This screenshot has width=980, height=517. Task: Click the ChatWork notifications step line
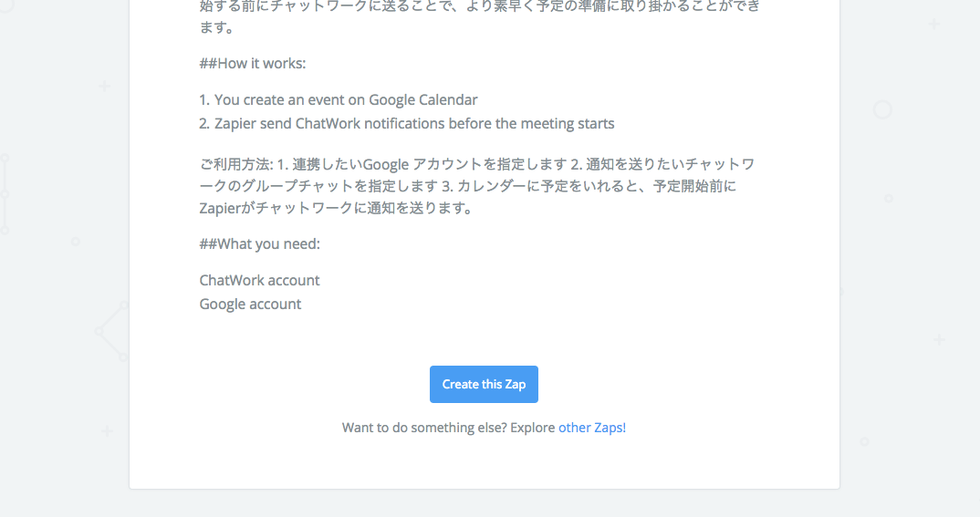(407, 123)
